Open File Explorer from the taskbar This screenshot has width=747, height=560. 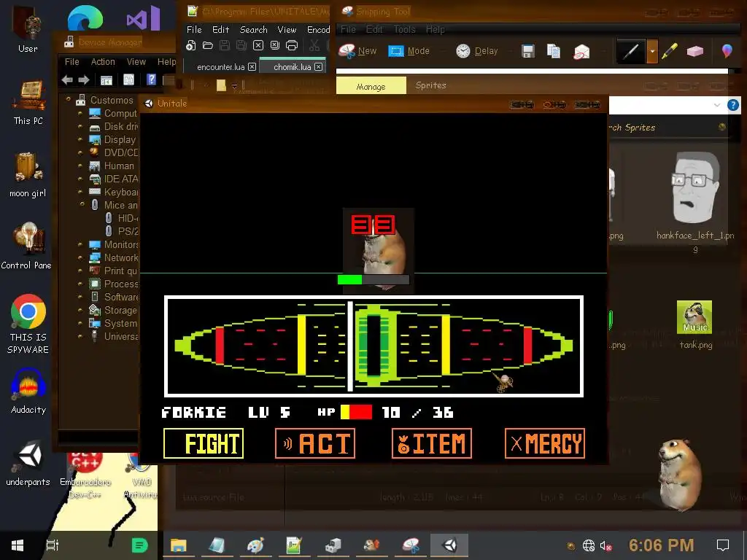click(178, 545)
